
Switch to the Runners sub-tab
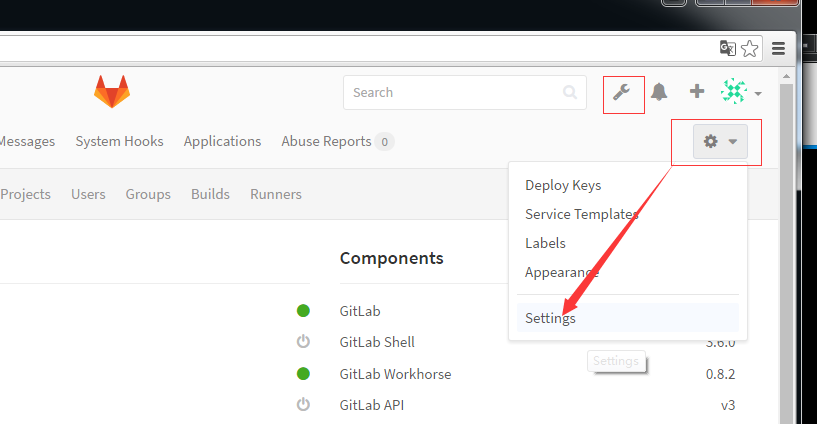[276, 194]
